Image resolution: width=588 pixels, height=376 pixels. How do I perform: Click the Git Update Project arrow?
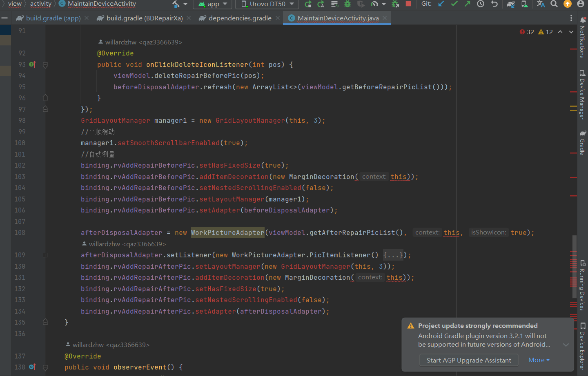coord(441,4)
